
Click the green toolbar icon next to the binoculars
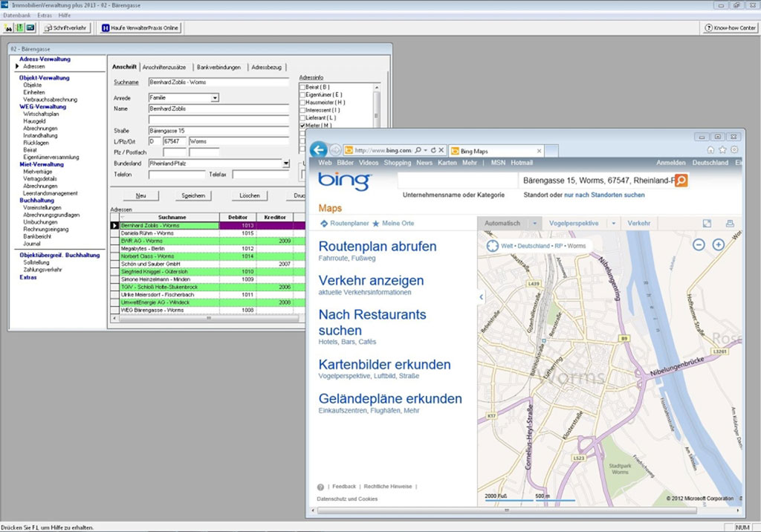click(19, 27)
